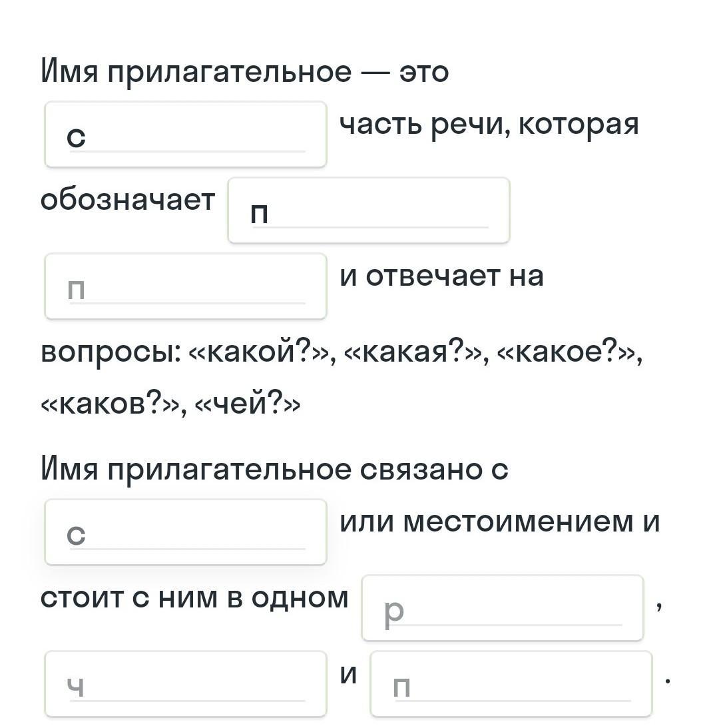Select the final blank field before the period
This screenshot has height=728, width=719.
511,684
